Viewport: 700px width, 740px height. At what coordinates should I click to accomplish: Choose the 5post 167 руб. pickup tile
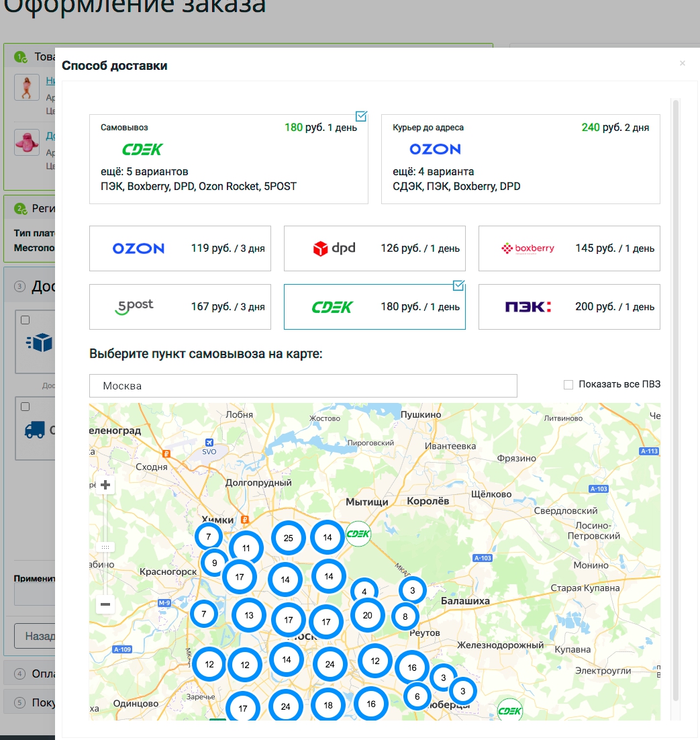180,307
